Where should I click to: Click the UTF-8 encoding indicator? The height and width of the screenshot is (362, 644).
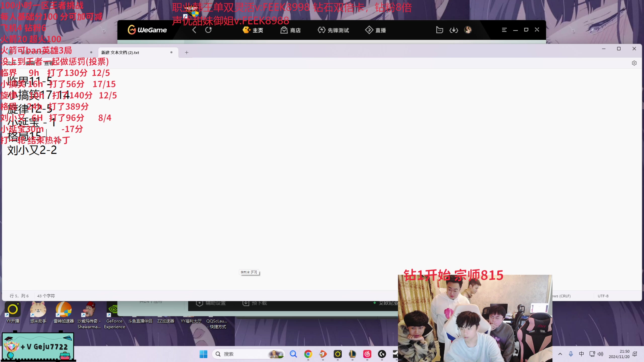[603, 296]
